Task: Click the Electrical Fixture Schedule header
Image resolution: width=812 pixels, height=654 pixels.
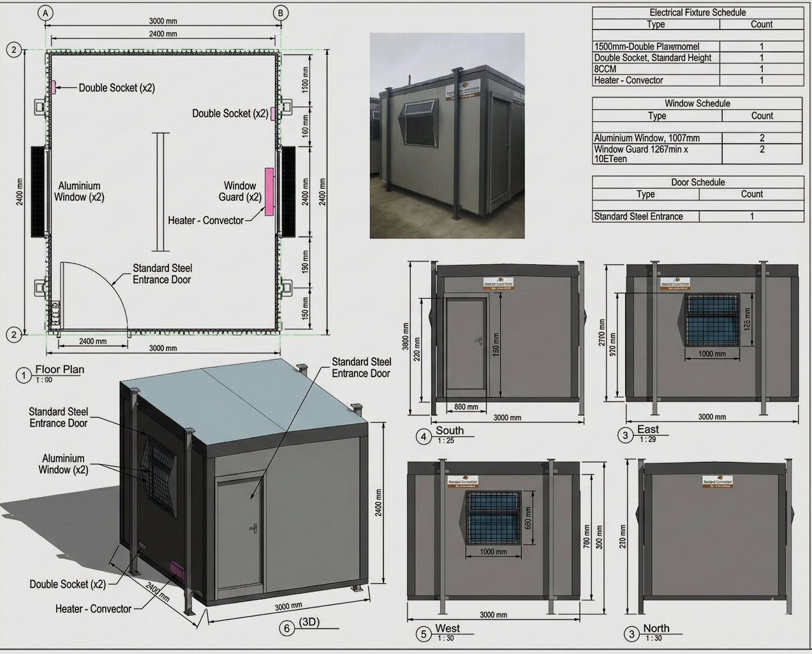Action: 697,13
